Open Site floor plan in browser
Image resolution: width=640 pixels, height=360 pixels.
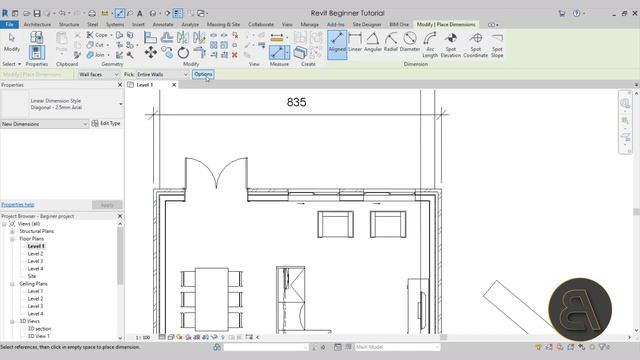click(32, 276)
